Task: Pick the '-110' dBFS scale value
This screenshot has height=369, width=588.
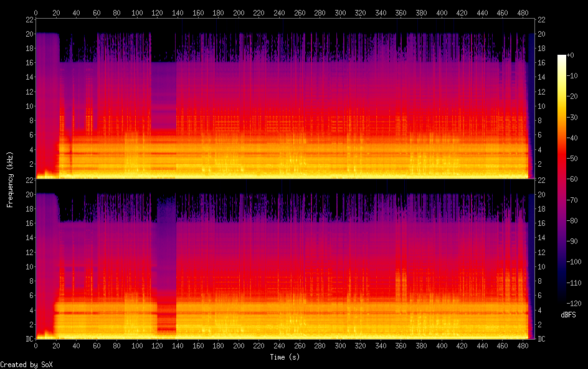Action: click(x=574, y=283)
